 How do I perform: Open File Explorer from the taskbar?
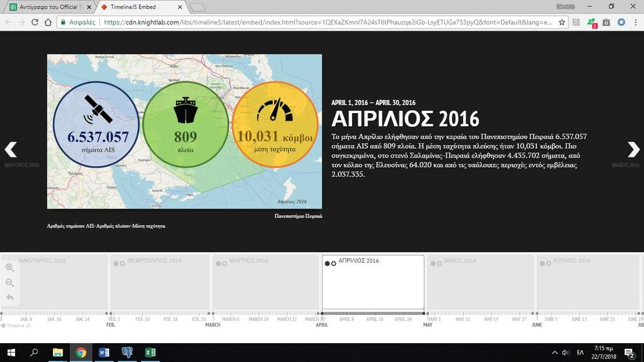[57, 353]
